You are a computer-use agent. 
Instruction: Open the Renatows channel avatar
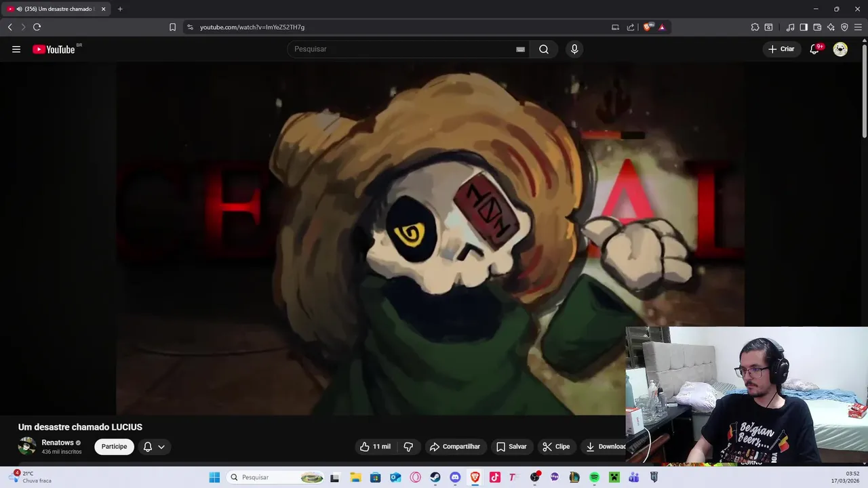(27, 446)
